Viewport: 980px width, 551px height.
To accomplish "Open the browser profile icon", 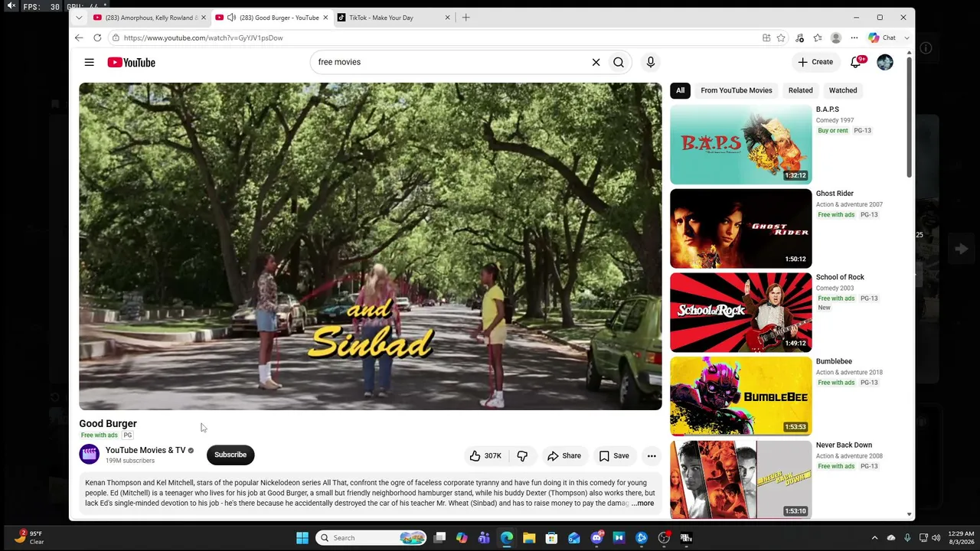I will click(x=836, y=37).
